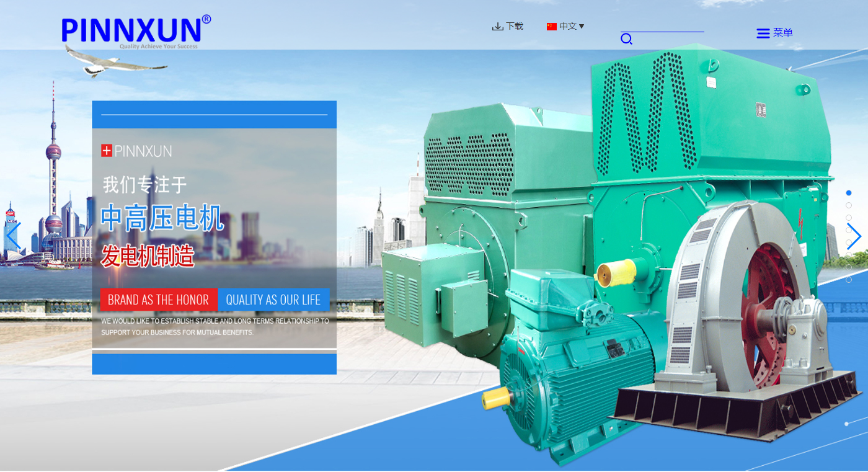The image size is (868, 472).
Task: Click the magnifier search icon
Action: point(626,39)
